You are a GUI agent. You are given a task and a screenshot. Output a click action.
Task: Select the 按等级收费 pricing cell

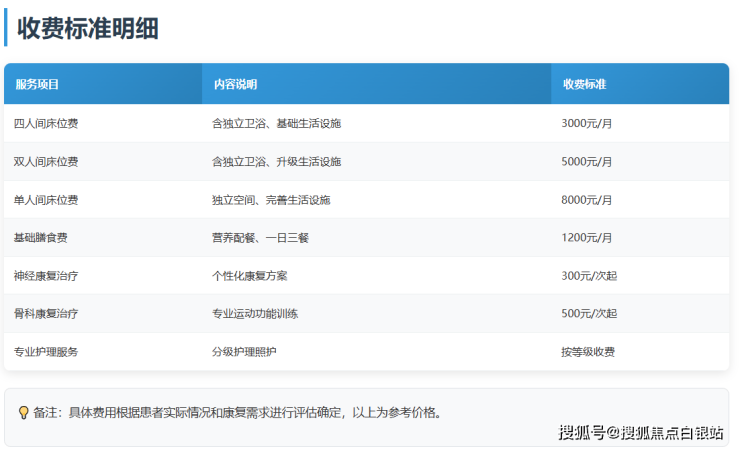pyautogui.click(x=588, y=352)
